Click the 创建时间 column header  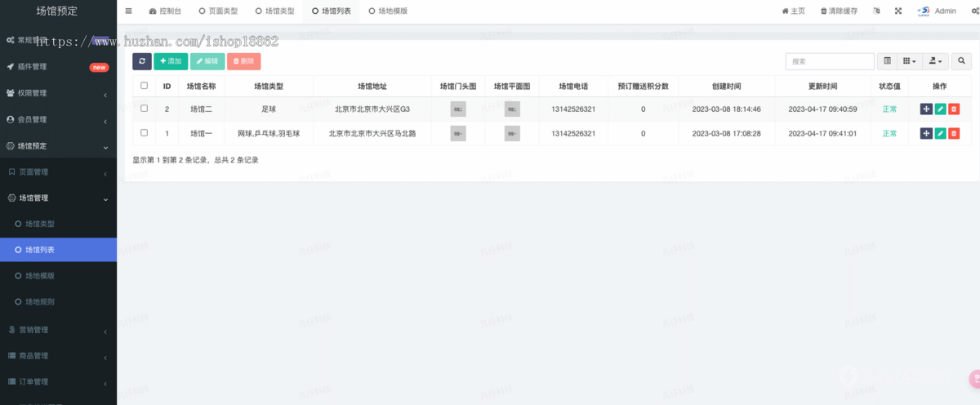pos(727,86)
